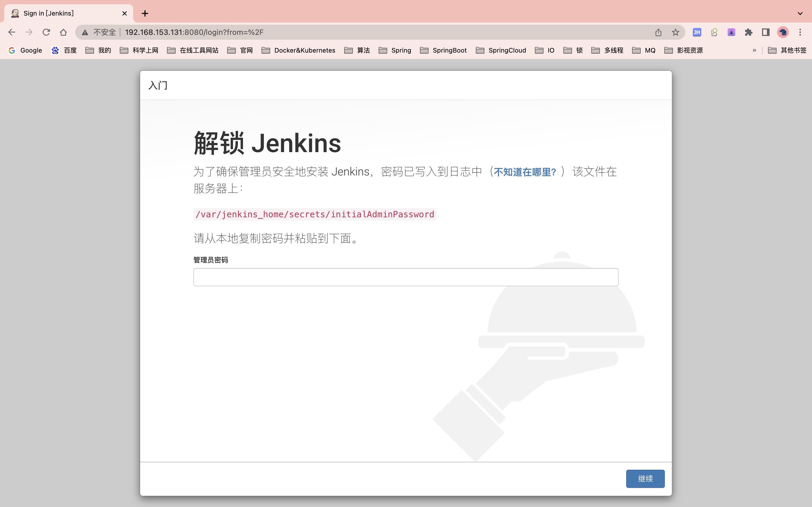Open the 不知道在哪里? help link
The height and width of the screenshot is (507, 812).
525,172
